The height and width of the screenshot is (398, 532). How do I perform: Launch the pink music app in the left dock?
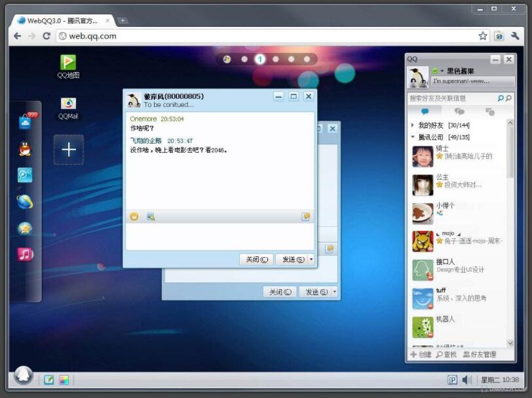pos(25,254)
